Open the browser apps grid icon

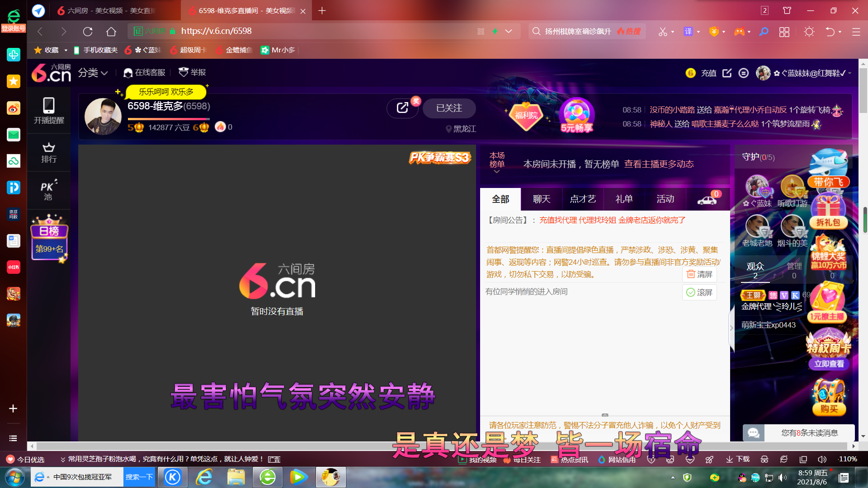[x=784, y=32]
